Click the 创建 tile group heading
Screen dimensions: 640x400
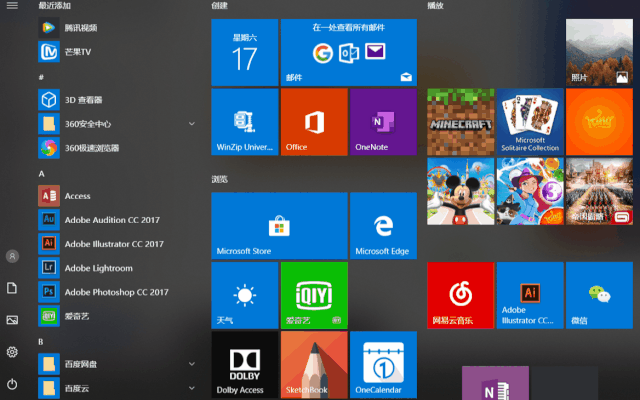point(219,6)
